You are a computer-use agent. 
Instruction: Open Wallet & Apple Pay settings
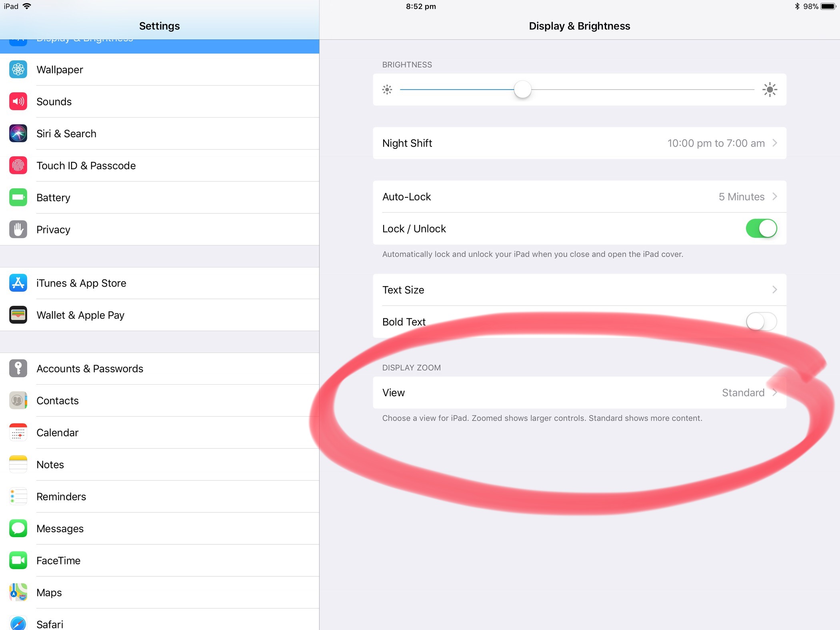point(80,315)
